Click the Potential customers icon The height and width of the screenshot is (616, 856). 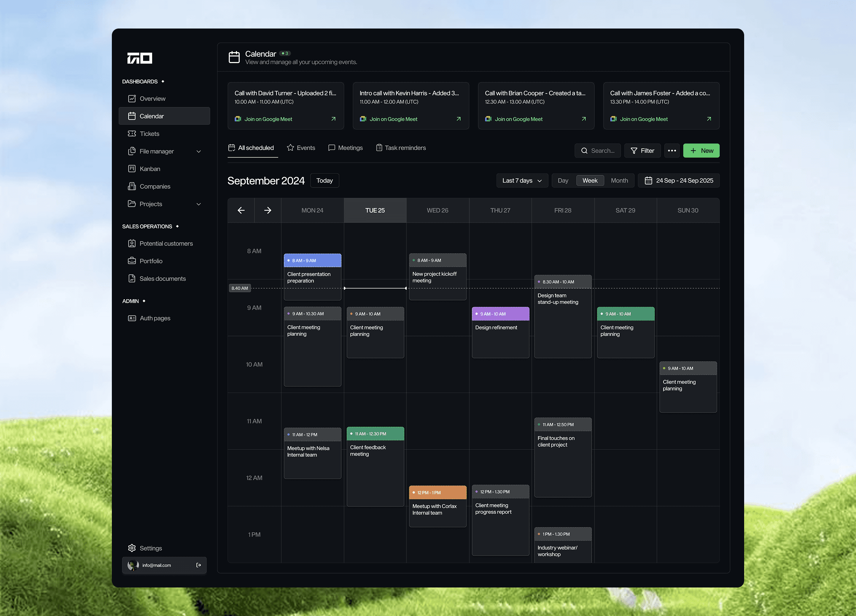tap(132, 243)
